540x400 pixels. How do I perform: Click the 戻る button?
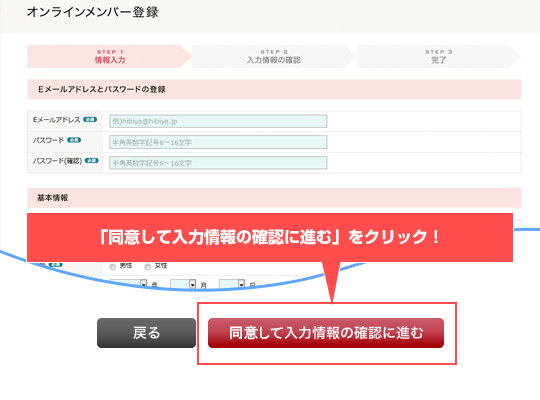coord(146,333)
